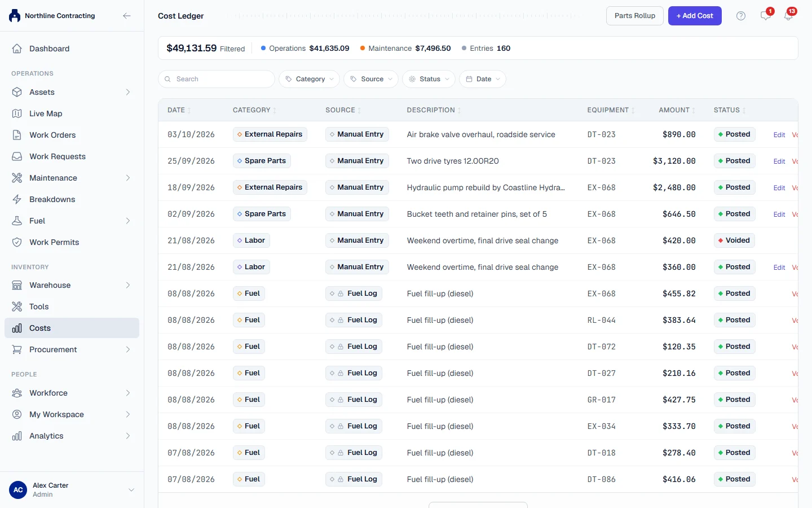Open the Date filter dropdown
The image size is (812, 508).
click(x=483, y=79)
